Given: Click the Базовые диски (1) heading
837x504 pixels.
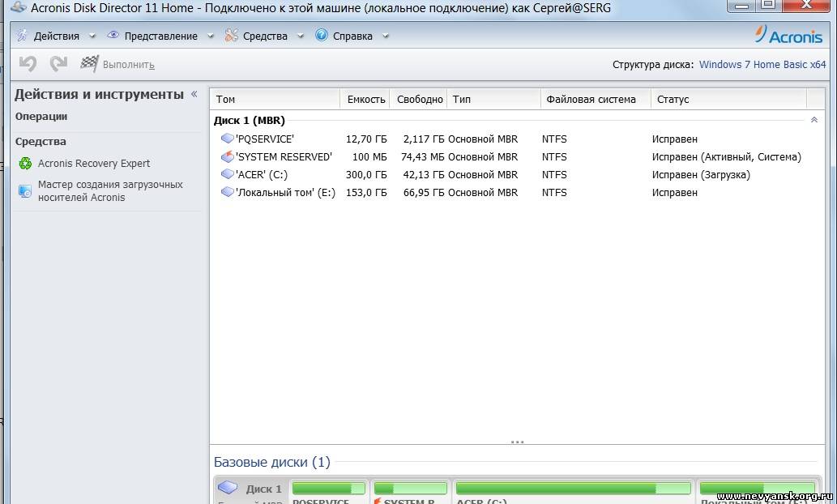Looking at the screenshot, I should coord(271,462).
